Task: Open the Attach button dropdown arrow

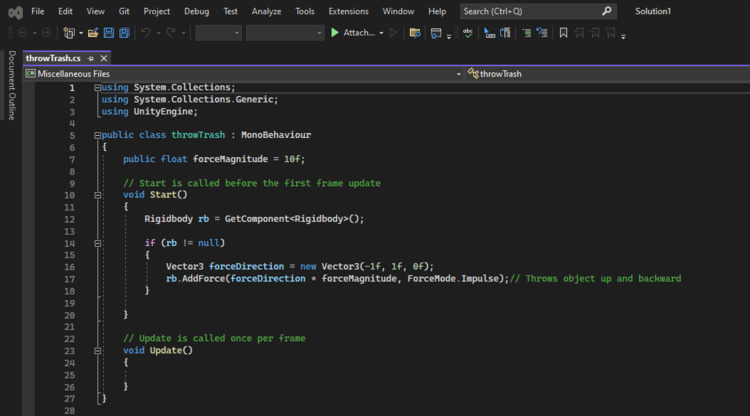Action: tap(381, 33)
